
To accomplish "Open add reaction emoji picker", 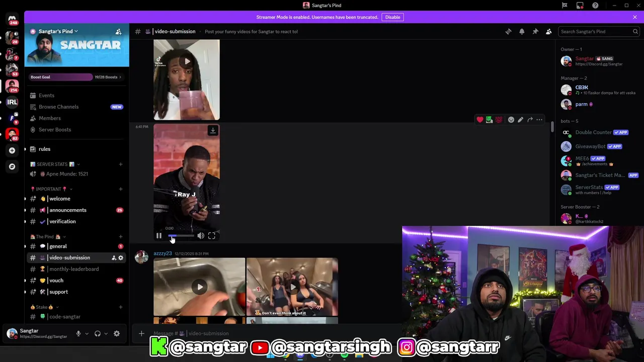I will [x=511, y=120].
